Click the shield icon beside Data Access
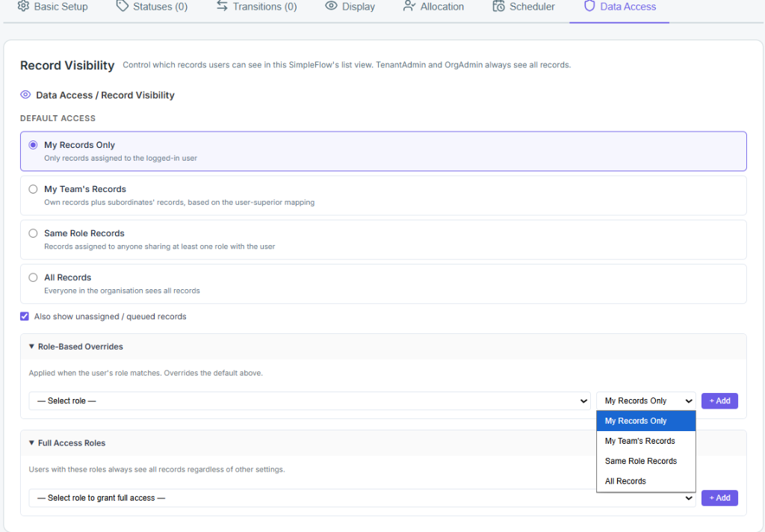The height and width of the screenshot is (532, 765). click(x=589, y=6)
